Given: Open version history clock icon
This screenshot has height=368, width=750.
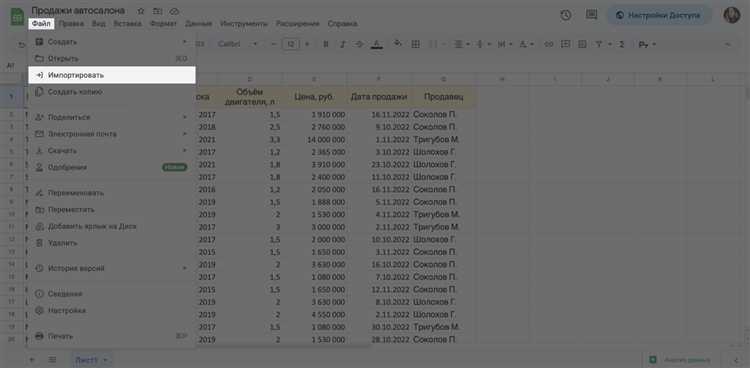Looking at the screenshot, I should pyautogui.click(x=565, y=15).
